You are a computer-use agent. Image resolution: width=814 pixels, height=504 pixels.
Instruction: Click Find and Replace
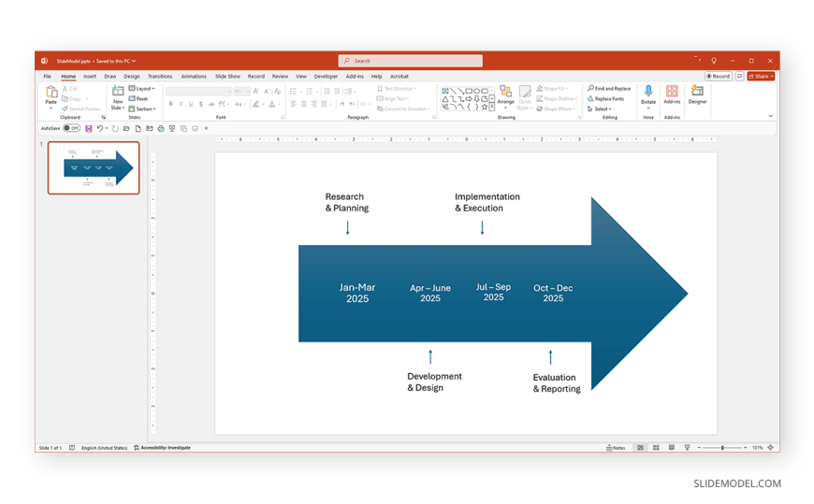609,89
